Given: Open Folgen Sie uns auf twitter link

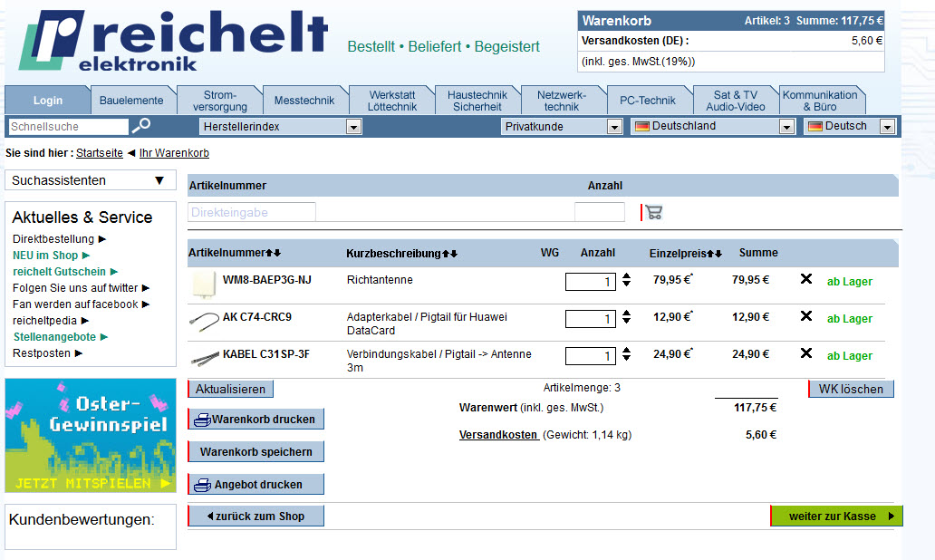Looking at the screenshot, I should (81, 288).
